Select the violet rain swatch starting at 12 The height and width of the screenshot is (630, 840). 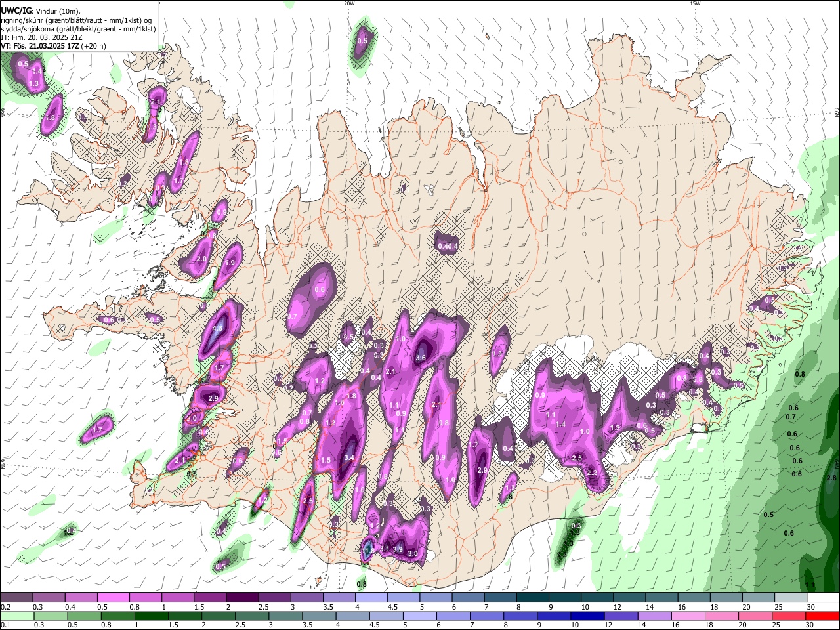(621, 616)
